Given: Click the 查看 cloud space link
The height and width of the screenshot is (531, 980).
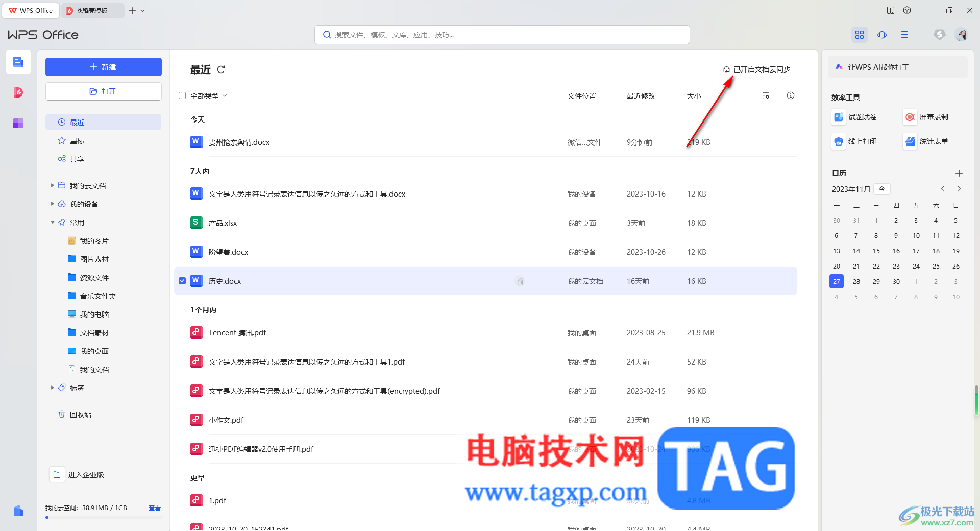Looking at the screenshot, I should tap(155, 508).
